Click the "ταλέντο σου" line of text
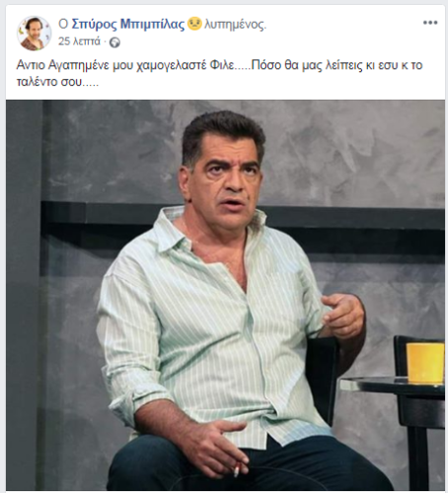Image resolution: width=448 pixels, height=493 pixels. pos(57,82)
